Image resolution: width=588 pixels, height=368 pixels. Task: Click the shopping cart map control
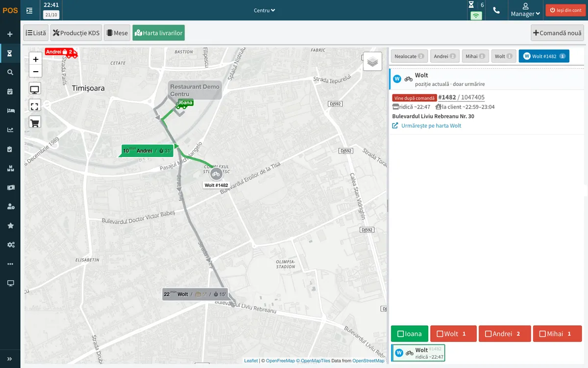[x=35, y=122]
